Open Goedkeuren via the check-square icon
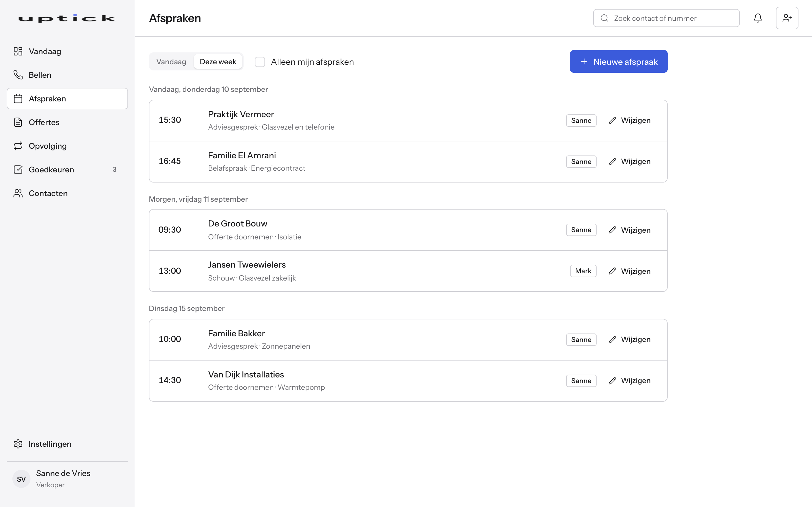The width and height of the screenshot is (812, 507). pos(18,169)
